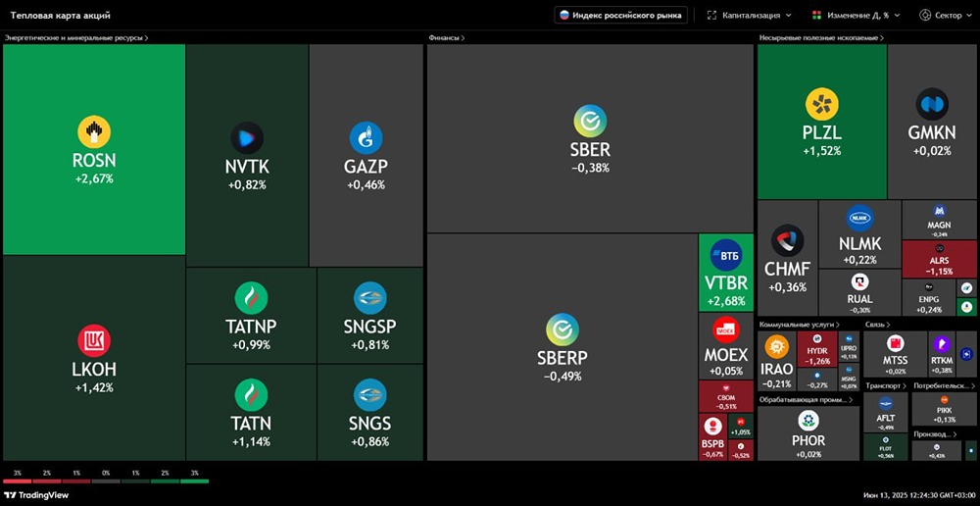Click the +0,43% tile under Производ...
The width and height of the screenshot is (980, 506).
pos(936,451)
